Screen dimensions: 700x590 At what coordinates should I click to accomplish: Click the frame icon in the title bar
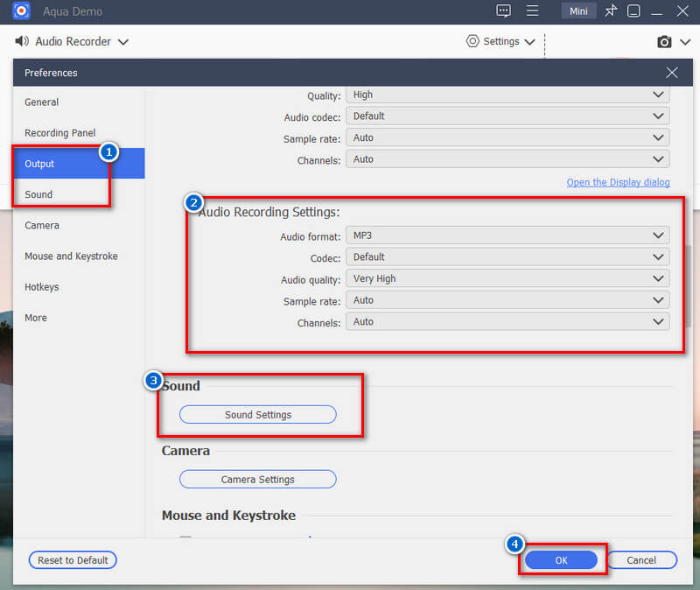pos(633,11)
